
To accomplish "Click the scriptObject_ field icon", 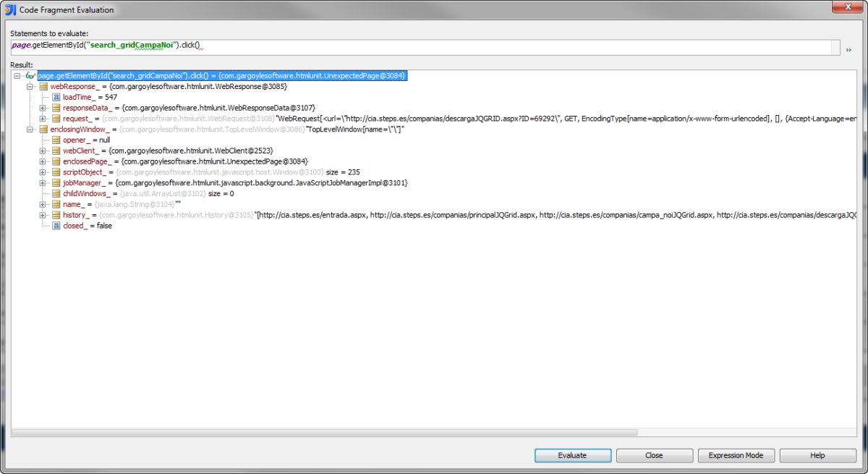I will point(56,172).
